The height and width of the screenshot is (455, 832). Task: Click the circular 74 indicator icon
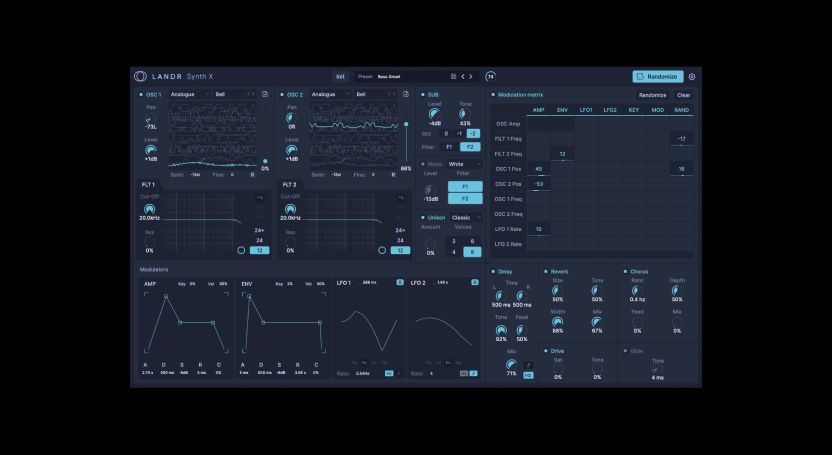(490, 77)
